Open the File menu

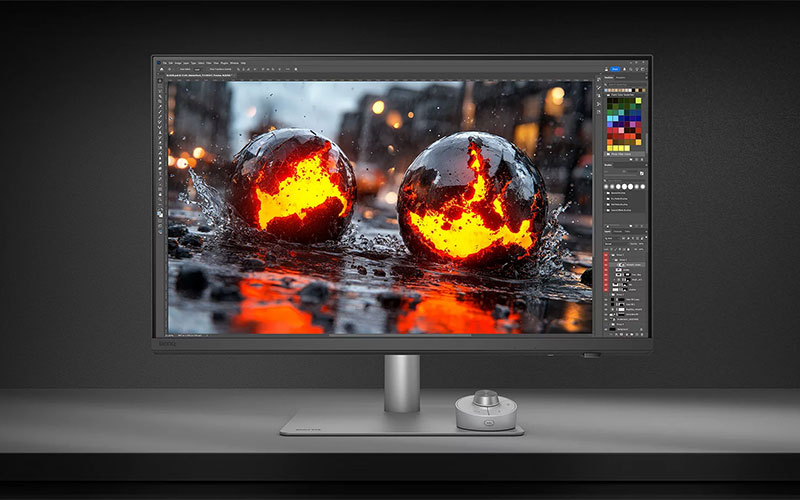click(x=165, y=63)
